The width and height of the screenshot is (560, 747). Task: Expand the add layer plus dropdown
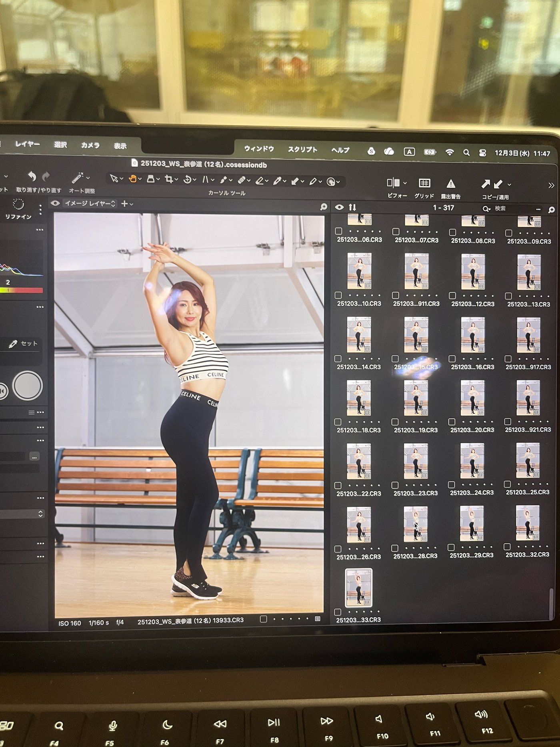[127, 204]
